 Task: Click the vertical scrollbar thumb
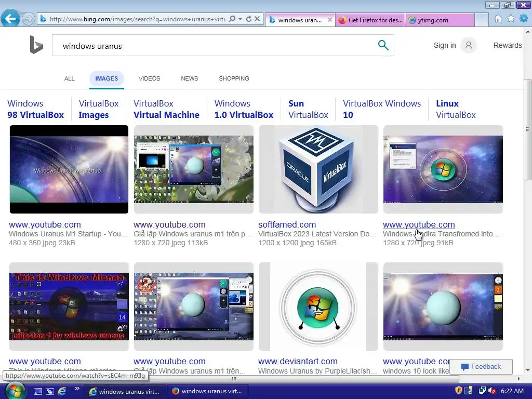pos(527,129)
